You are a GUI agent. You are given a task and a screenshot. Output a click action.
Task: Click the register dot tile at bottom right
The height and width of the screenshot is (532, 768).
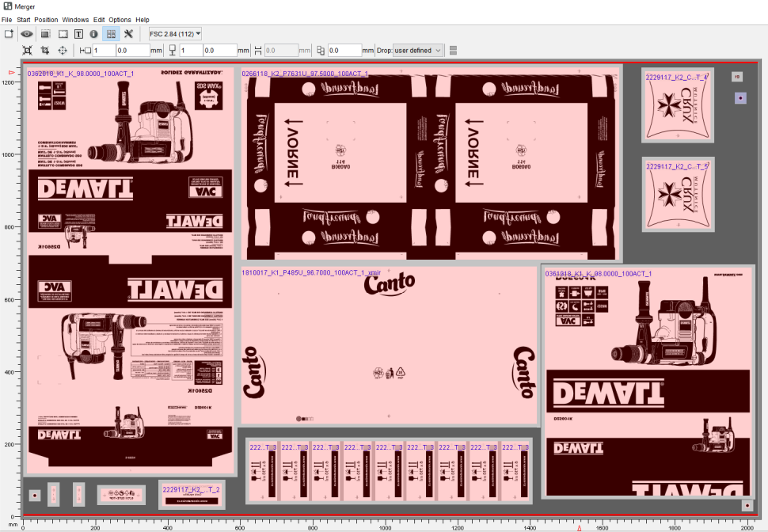(x=747, y=505)
